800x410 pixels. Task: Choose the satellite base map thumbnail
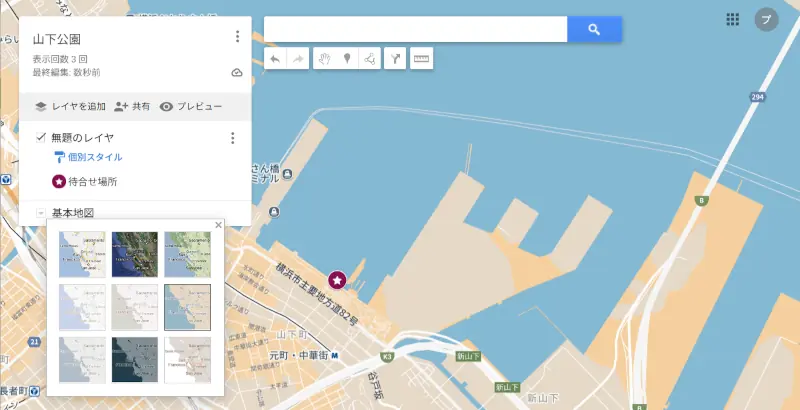coord(135,254)
